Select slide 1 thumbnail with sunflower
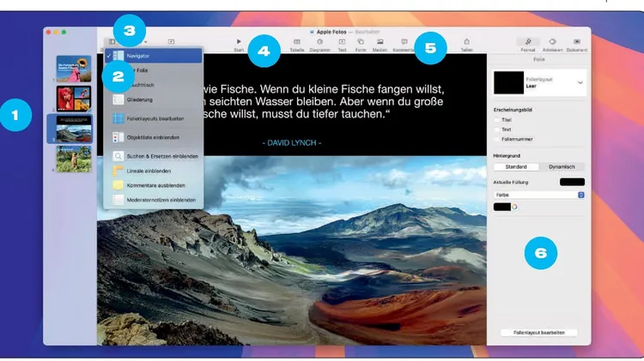644x361 pixels. (74, 69)
